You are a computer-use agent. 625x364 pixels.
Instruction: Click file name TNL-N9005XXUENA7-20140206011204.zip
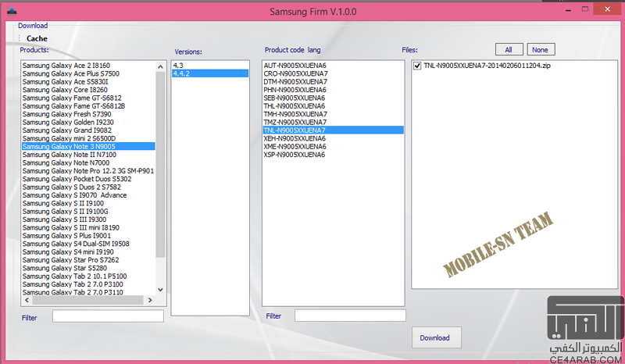pos(487,66)
